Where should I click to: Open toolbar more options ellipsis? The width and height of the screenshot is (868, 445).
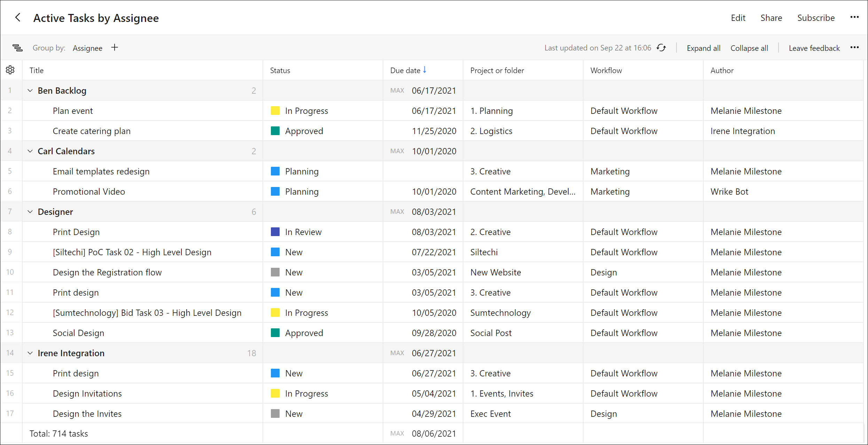point(854,48)
